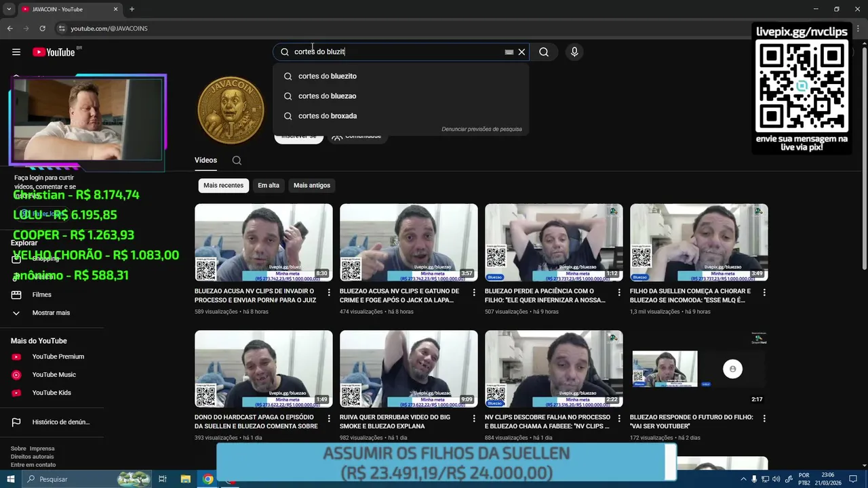This screenshot has width=868, height=488.
Task: Select suggestion 'cortes do bluezito'
Action: coord(401,76)
